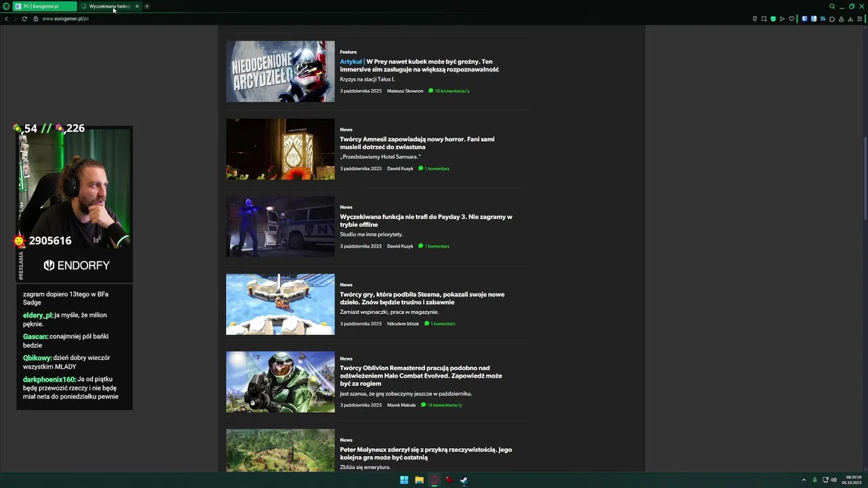Image resolution: width=868 pixels, height=488 pixels.
Task: Open "1 komentarz" under the Amnesia article
Action: point(434,169)
